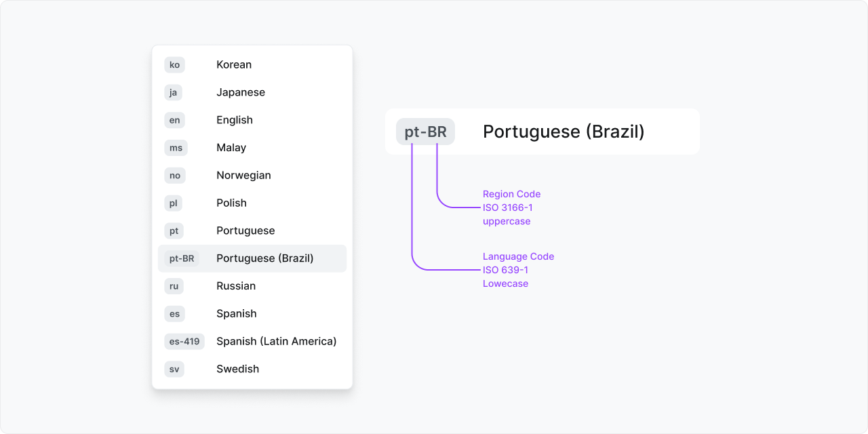868x434 pixels.
Task: Pick Swedish at the list bottom
Action: pos(252,369)
